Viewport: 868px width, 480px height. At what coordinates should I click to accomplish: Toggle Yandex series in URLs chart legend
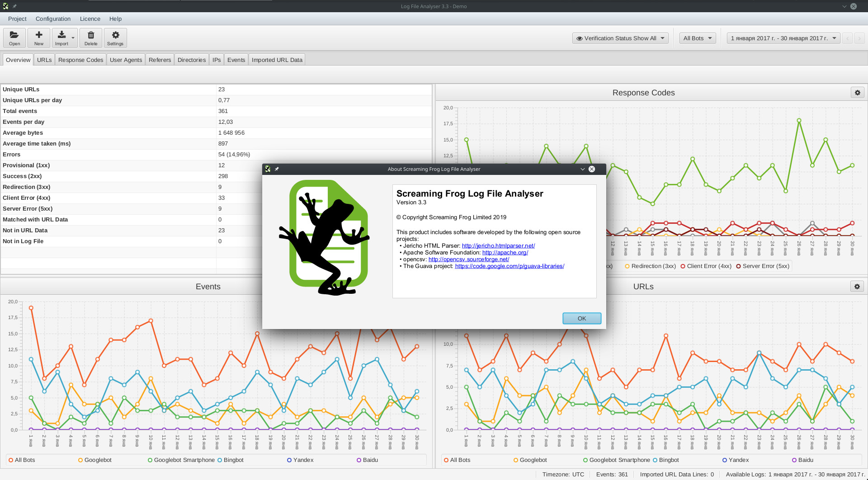tap(736, 460)
